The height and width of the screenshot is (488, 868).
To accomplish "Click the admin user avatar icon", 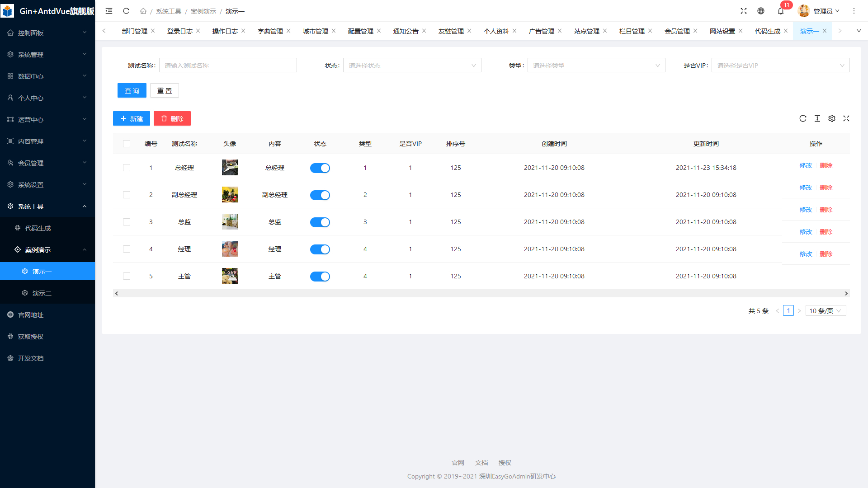I will tap(804, 11).
